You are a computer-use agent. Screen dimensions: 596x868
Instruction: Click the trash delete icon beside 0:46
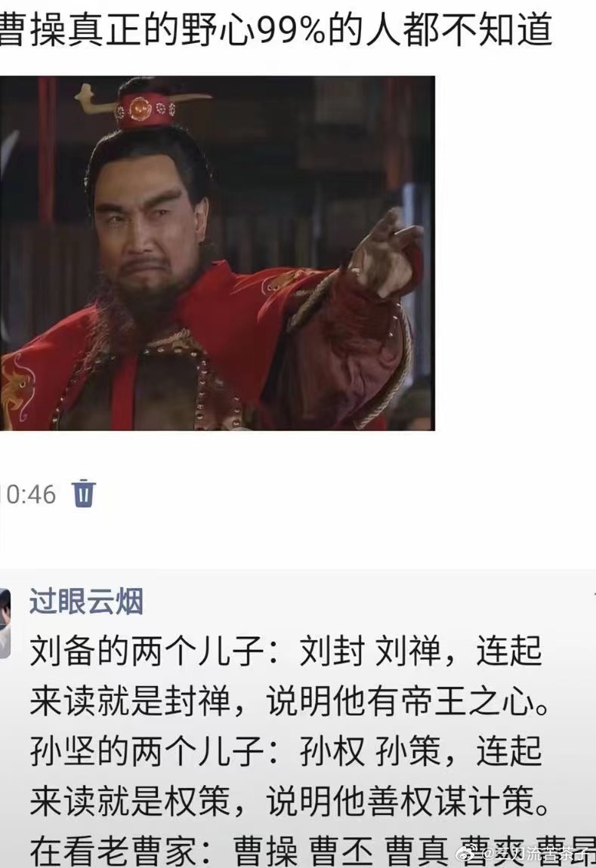click(84, 493)
